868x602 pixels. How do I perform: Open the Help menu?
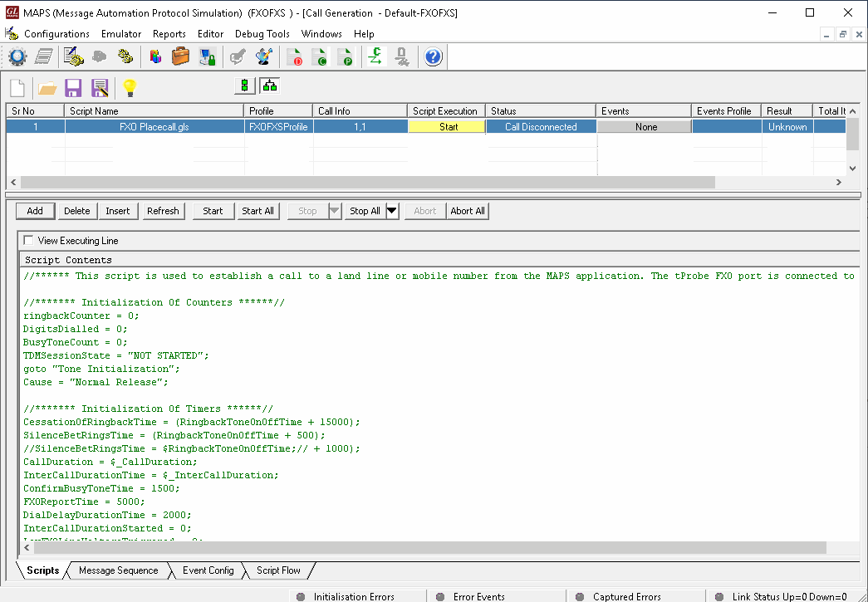click(x=364, y=34)
